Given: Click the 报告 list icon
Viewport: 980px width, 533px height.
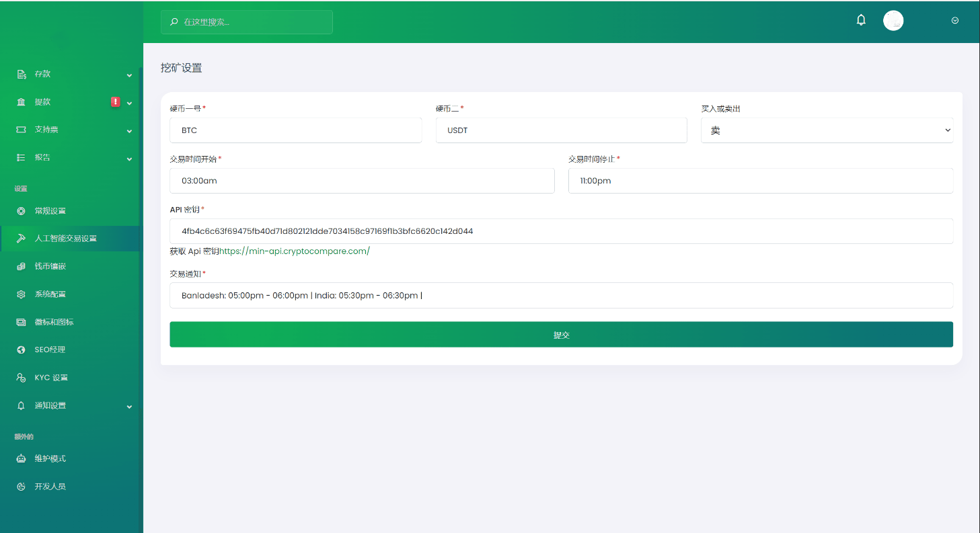Looking at the screenshot, I should pyautogui.click(x=21, y=157).
